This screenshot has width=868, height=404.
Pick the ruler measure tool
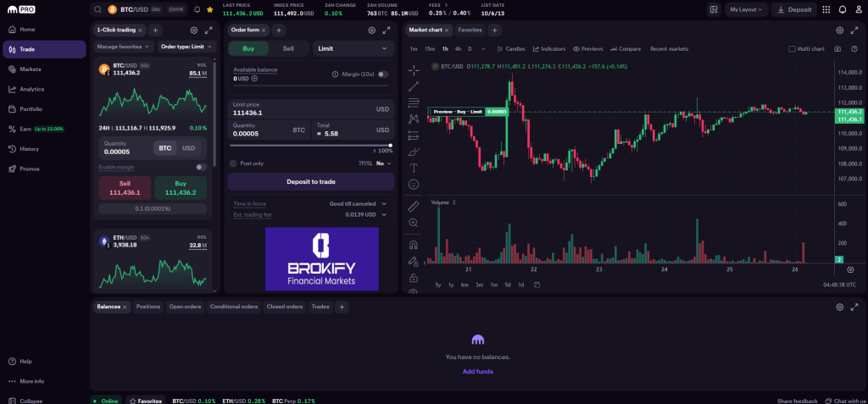(414, 206)
